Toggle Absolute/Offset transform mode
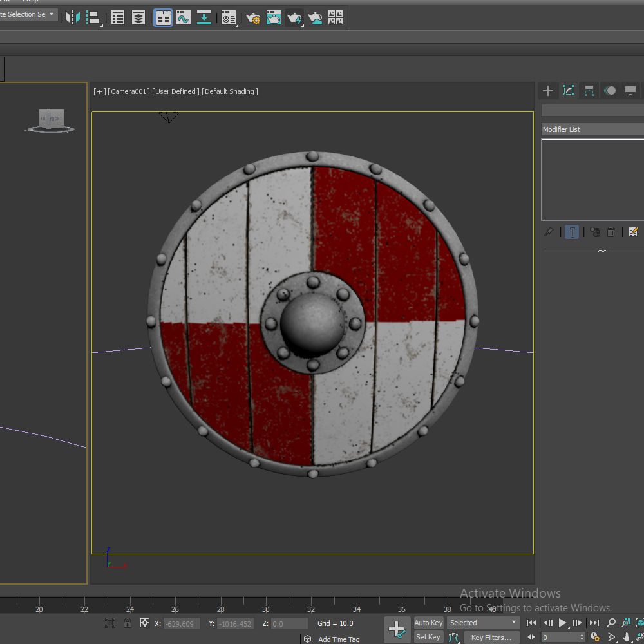This screenshot has height=644, width=644. (144, 623)
